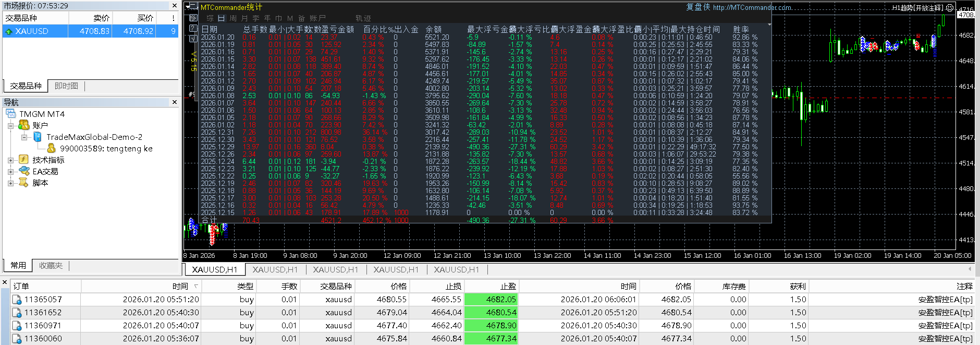The image size is (980, 345).
Task: Switch to the fourth XAUUSD,H1 chart tab
Action: click(x=396, y=270)
